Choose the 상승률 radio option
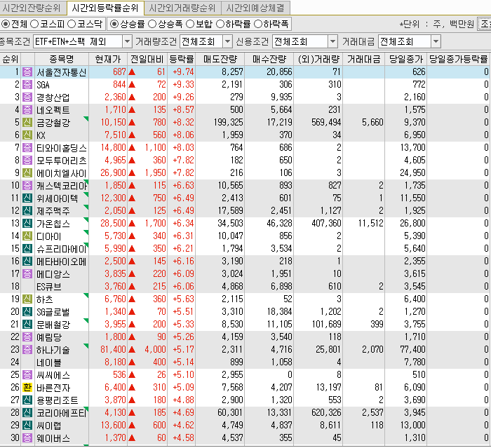 [x=114, y=24]
